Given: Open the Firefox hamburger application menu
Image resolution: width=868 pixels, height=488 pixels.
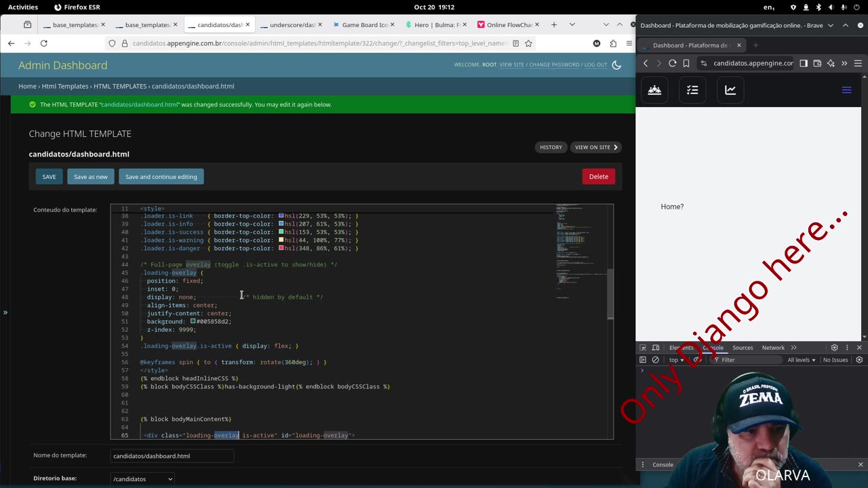Looking at the screenshot, I should [629, 43].
